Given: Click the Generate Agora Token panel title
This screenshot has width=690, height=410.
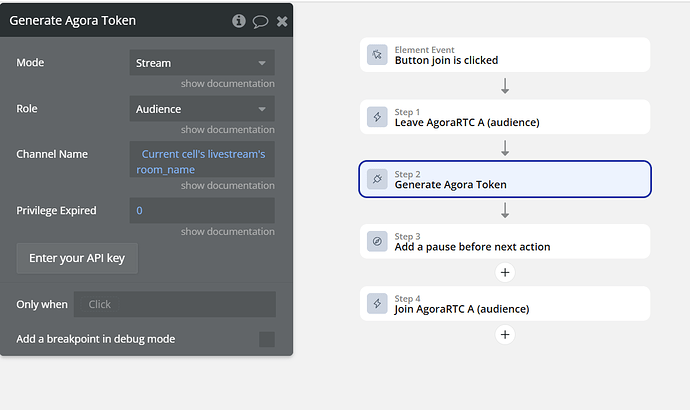Looking at the screenshot, I should tap(73, 21).
